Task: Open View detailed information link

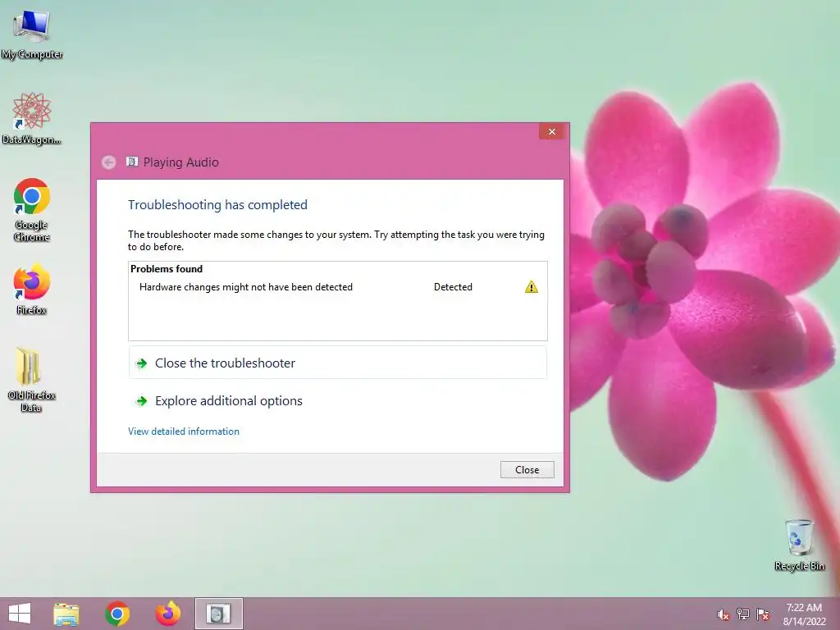Action: (x=184, y=431)
